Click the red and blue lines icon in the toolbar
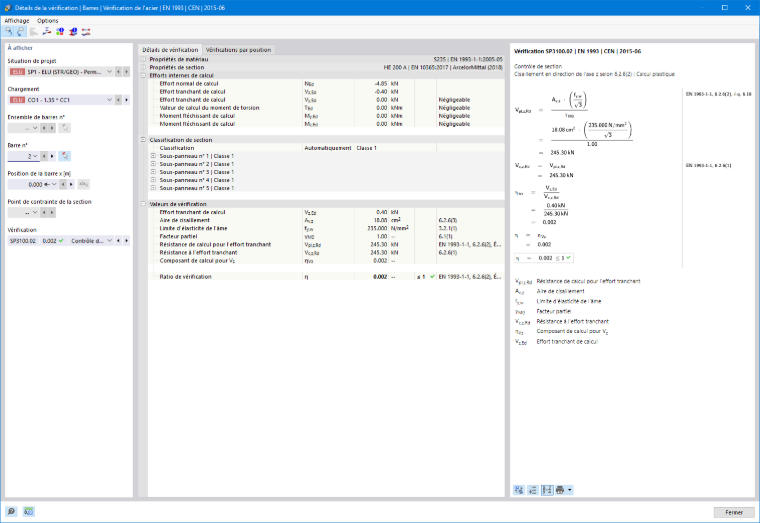Image resolution: width=760 pixels, height=523 pixels. pyautogui.click(x=86, y=32)
